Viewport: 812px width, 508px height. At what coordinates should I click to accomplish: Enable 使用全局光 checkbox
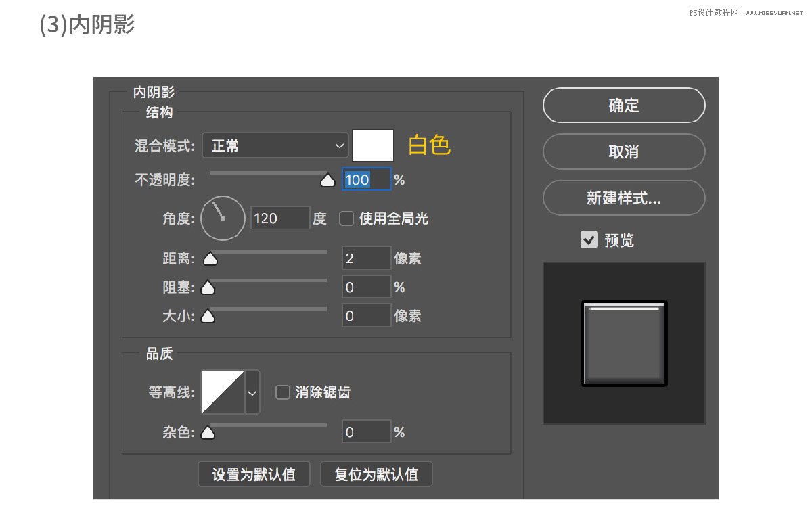point(346,218)
